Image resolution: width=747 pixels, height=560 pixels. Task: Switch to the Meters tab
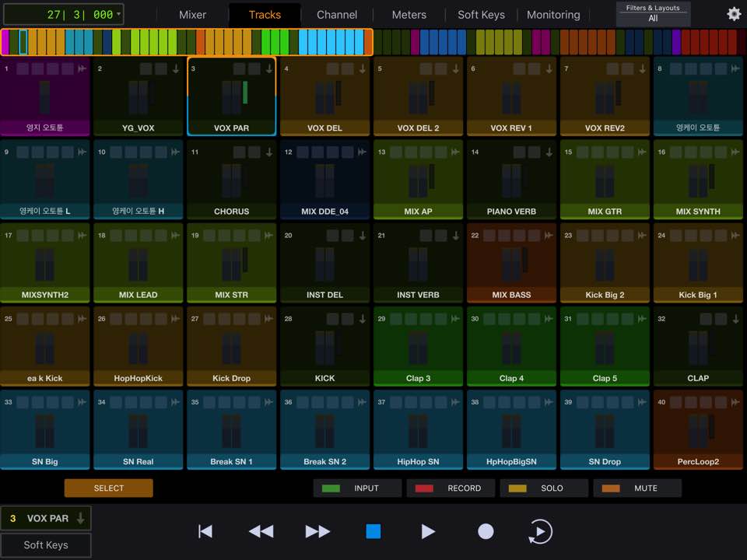coord(409,15)
